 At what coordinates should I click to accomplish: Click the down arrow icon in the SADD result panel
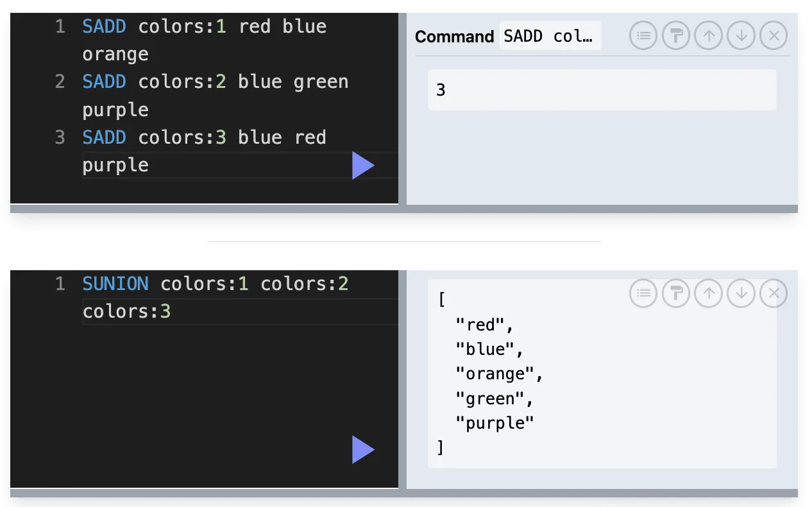(x=741, y=36)
